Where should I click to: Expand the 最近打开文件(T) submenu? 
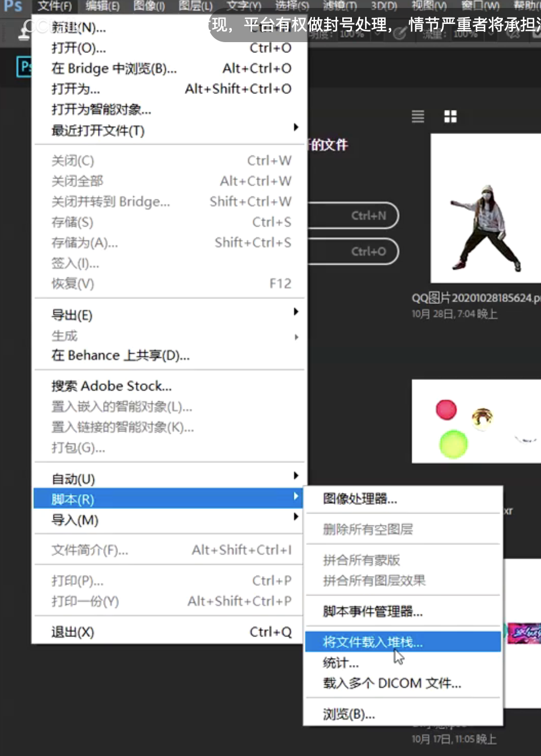point(170,130)
